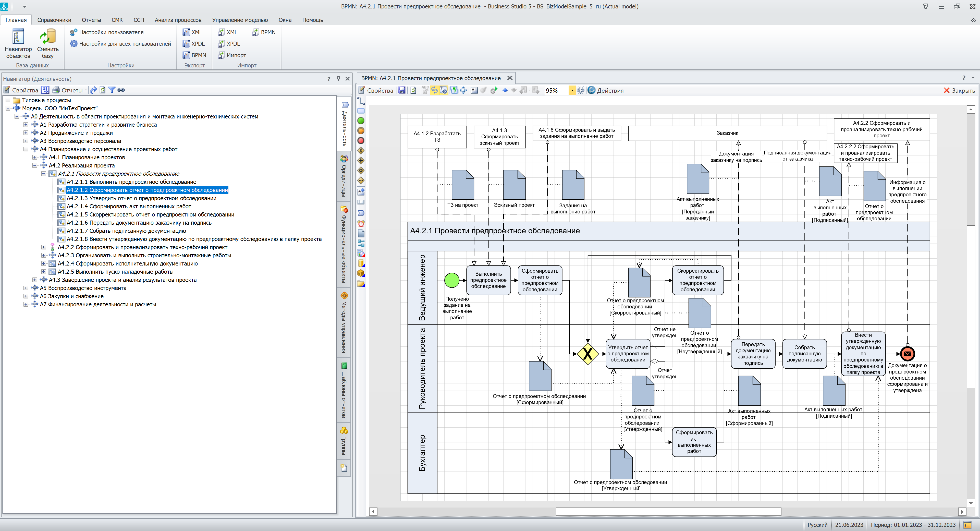
Task: Select the sequence flow connector tool in palette
Action: [361, 101]
